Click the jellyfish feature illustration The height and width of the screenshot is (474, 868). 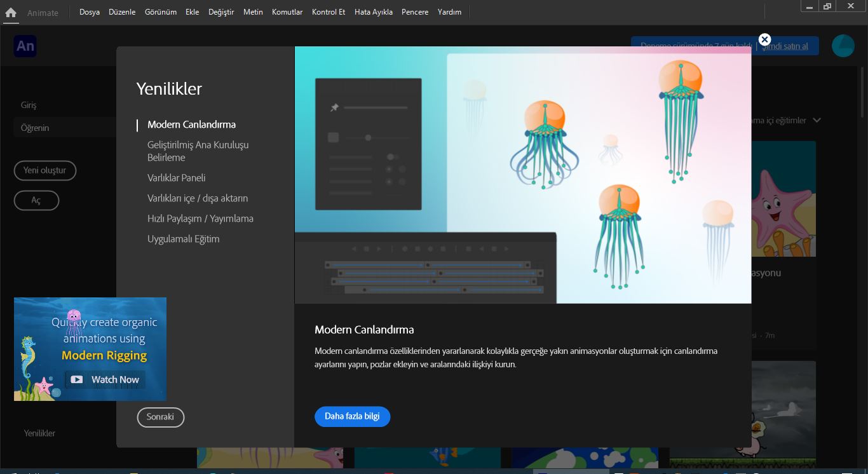tap(523, 175)
